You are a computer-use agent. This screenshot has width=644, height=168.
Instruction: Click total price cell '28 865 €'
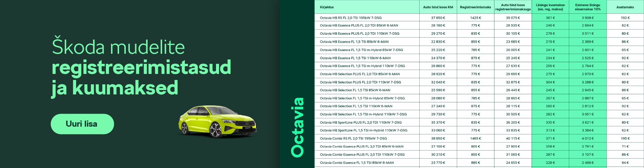pos(513,98)
